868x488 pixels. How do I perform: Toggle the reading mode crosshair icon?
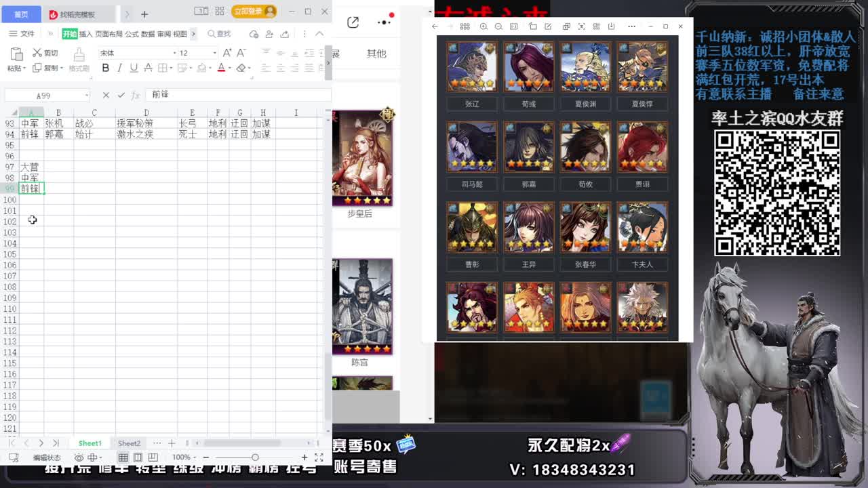coord(92,457)
